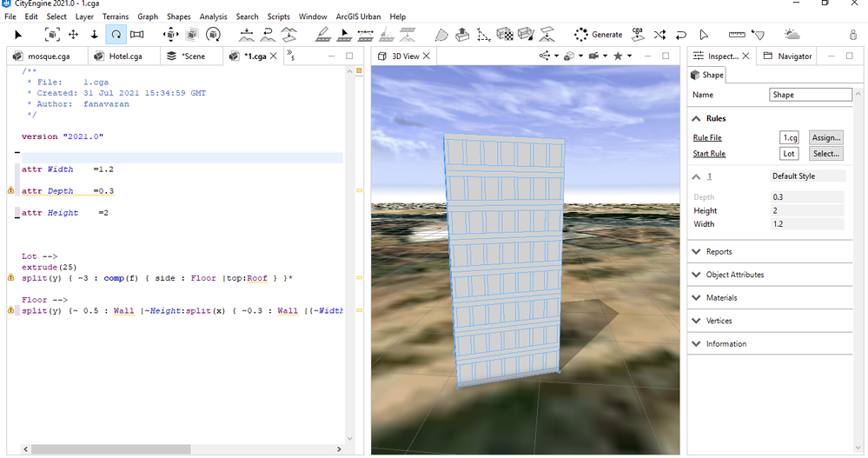The height and width of the screenshot is (458, 868).
Task: Activate the Move transform tool
Action: (170, 35)
